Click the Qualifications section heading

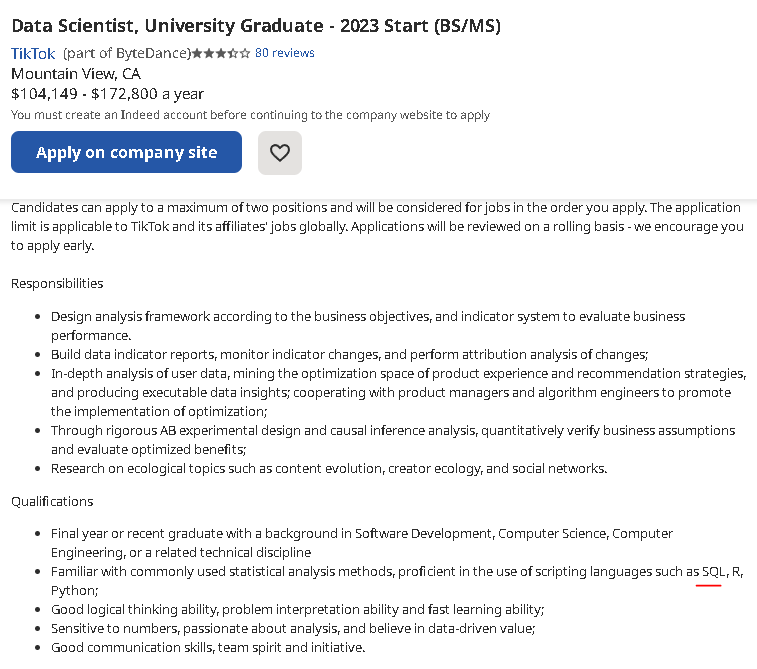click(52, 502)
